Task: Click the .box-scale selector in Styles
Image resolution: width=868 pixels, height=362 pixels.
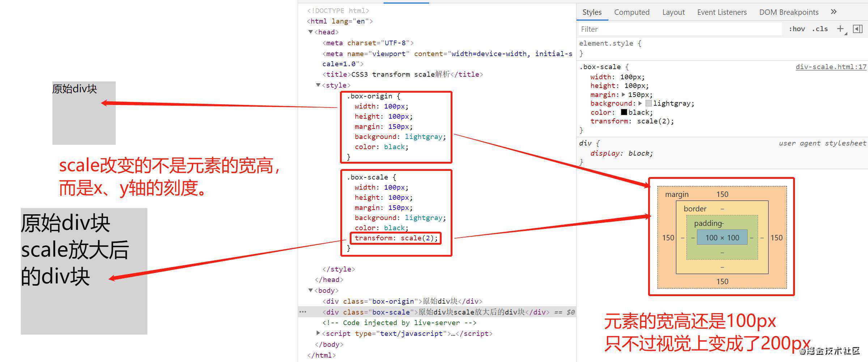Action: (600, 67)
